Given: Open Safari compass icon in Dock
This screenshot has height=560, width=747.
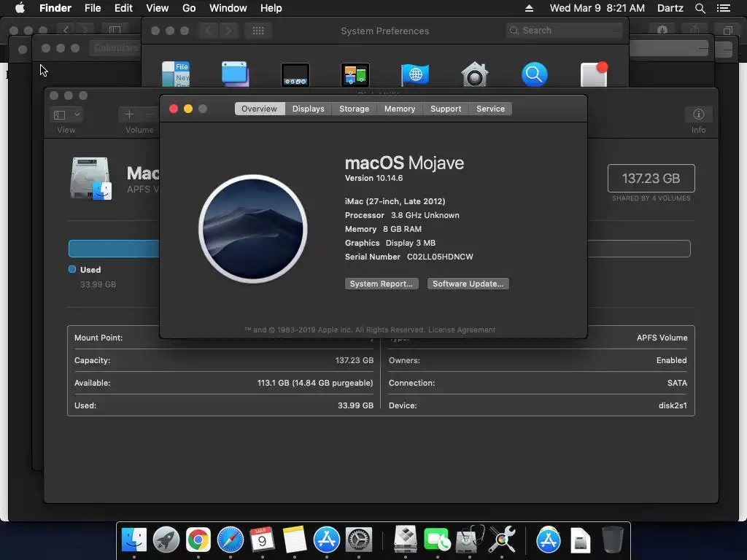Looking at the screenshot, I should coord(230,540).
